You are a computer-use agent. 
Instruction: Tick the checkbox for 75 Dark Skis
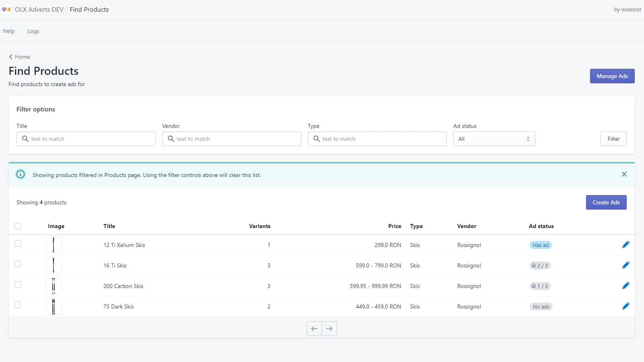click(x=18, y=305)
